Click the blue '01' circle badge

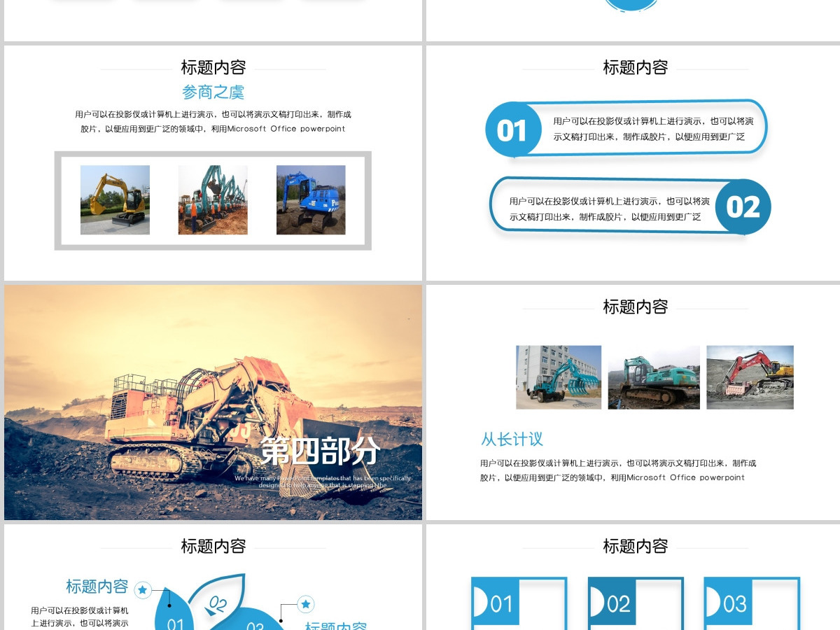[512, 130]
